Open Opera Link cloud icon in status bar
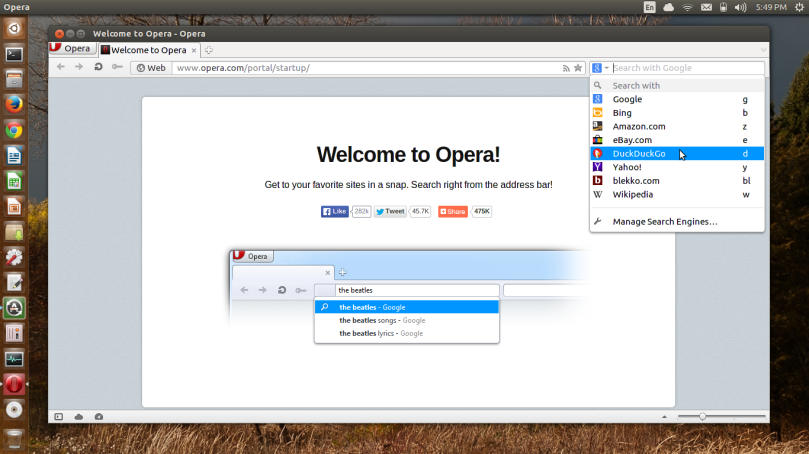Viewport: 809px width, 454px height. [x=78, y=416]
